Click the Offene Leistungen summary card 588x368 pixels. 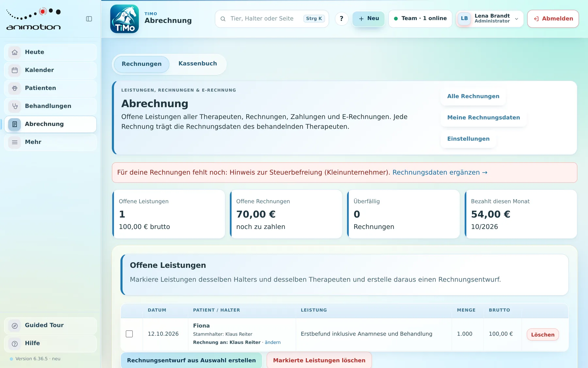[169, 214]
